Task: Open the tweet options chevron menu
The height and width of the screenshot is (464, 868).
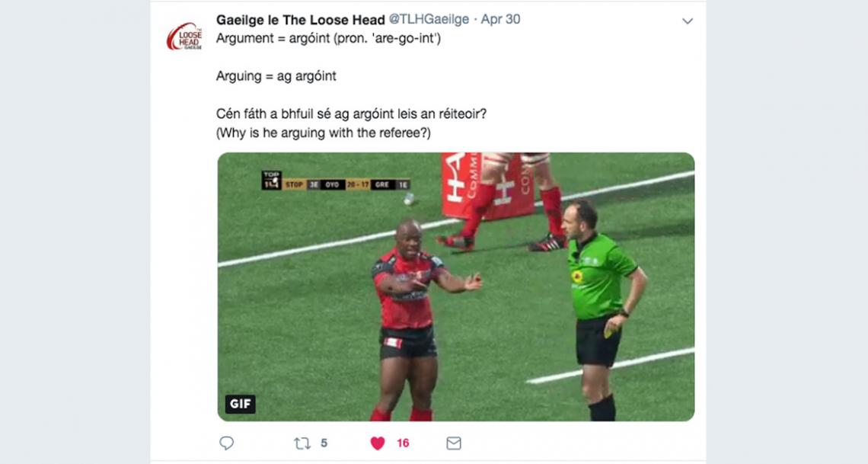Action: click(687, 21)
